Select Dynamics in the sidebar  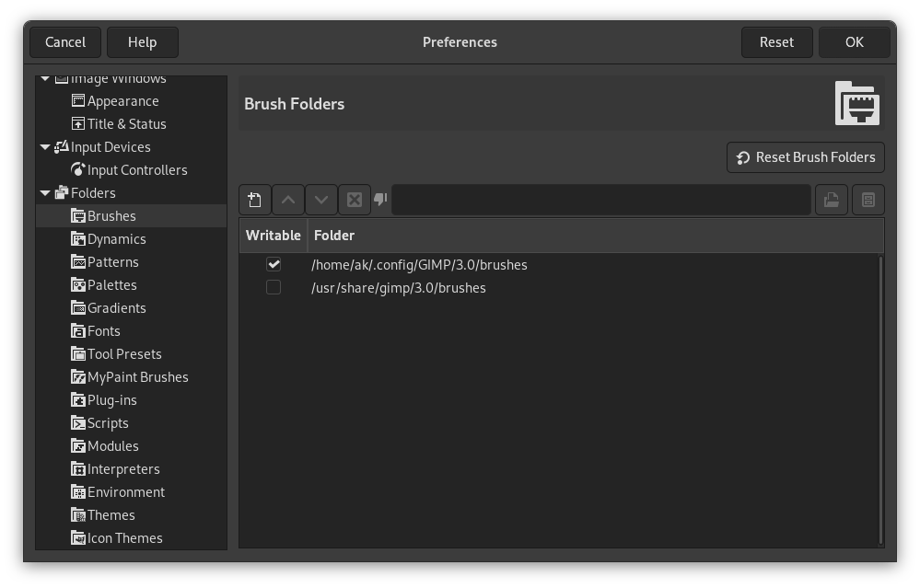coord(117,238)
